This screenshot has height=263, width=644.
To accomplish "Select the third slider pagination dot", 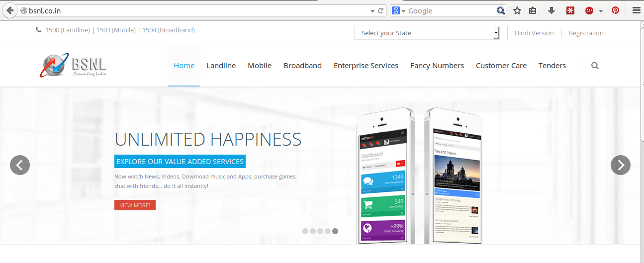I will pyautogui.click(x=320, y=231).
